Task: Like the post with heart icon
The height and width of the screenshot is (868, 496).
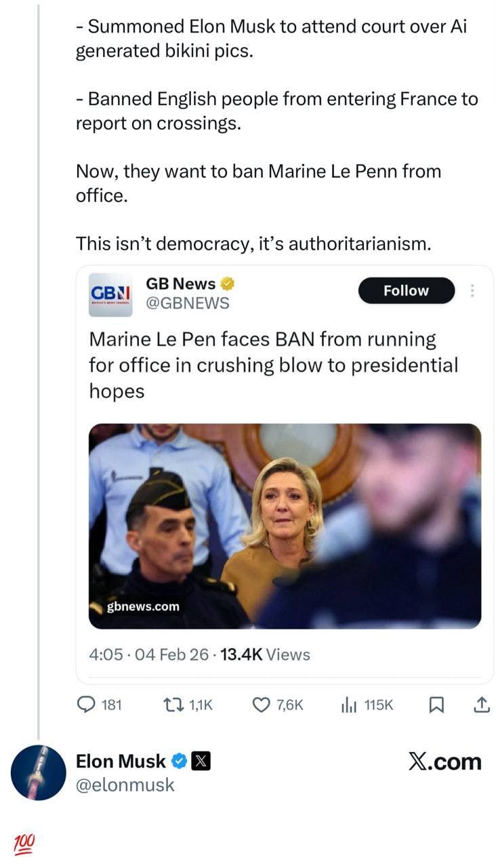Action: tap(262, 705)
